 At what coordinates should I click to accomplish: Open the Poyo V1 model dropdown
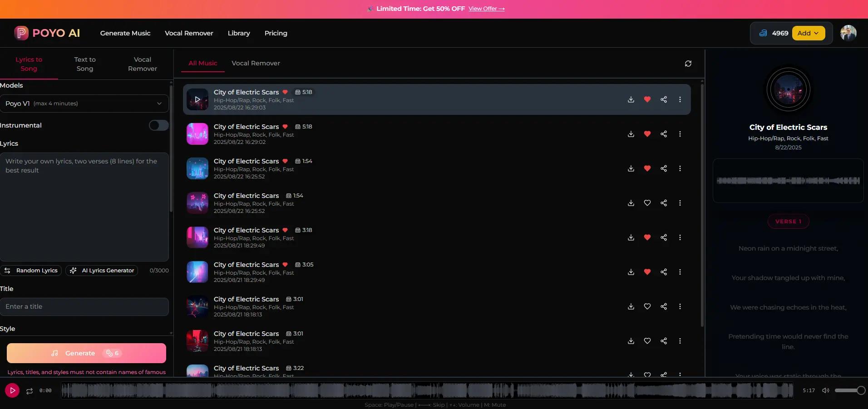tap(84, 103)
